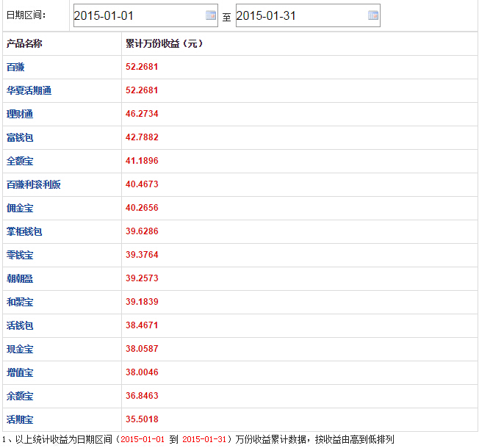Select the red 2015-01-01 date in footnote
Image resolution: width=479 pixels, height=448 pixels.
[x=143, y=440]
